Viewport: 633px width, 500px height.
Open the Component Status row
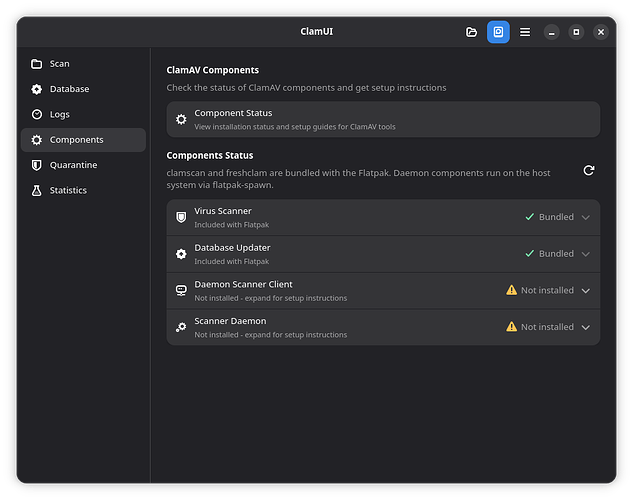tap(383, 119)
